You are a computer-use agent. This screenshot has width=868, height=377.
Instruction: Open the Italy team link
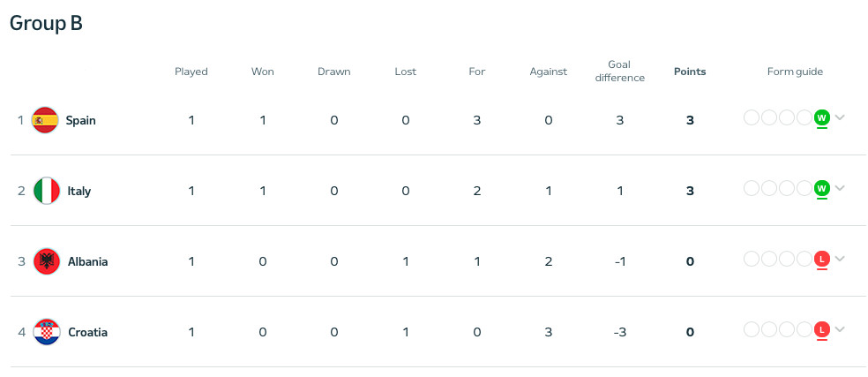[79, 191]
